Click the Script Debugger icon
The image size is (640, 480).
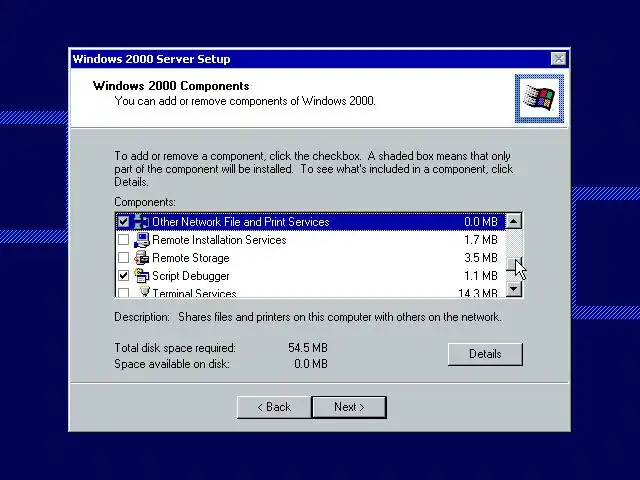[x=141, y=276]
